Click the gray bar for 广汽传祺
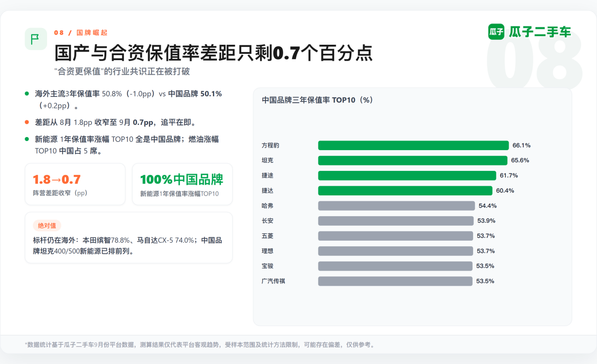 pos(395,281)
